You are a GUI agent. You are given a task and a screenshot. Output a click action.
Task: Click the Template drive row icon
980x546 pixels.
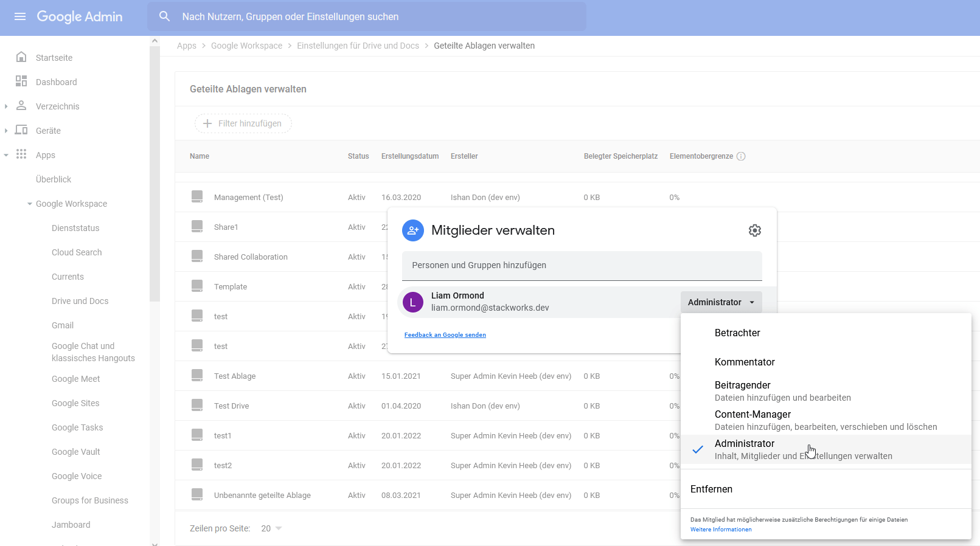(197, 286)
